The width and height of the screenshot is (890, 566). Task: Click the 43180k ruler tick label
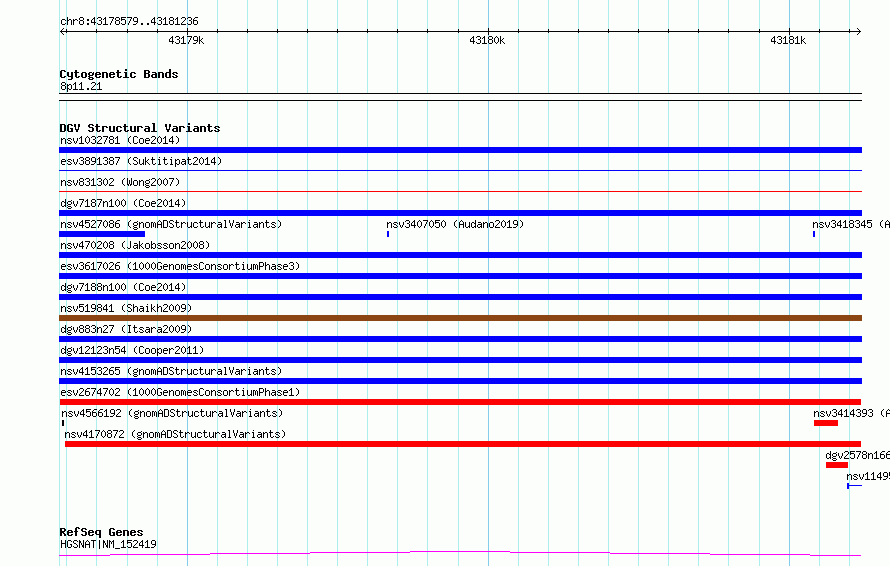click(x=487, y=40)
